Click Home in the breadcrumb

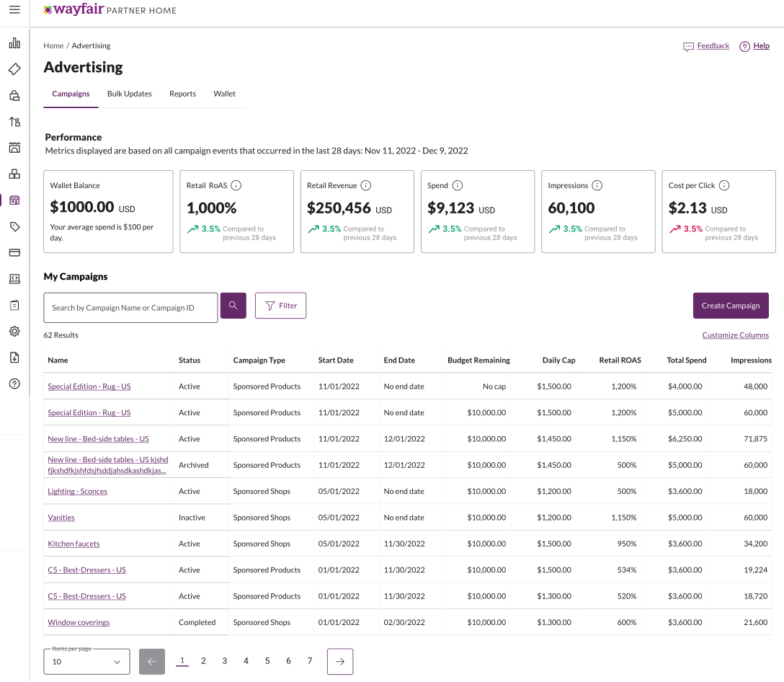click(53, 45)
